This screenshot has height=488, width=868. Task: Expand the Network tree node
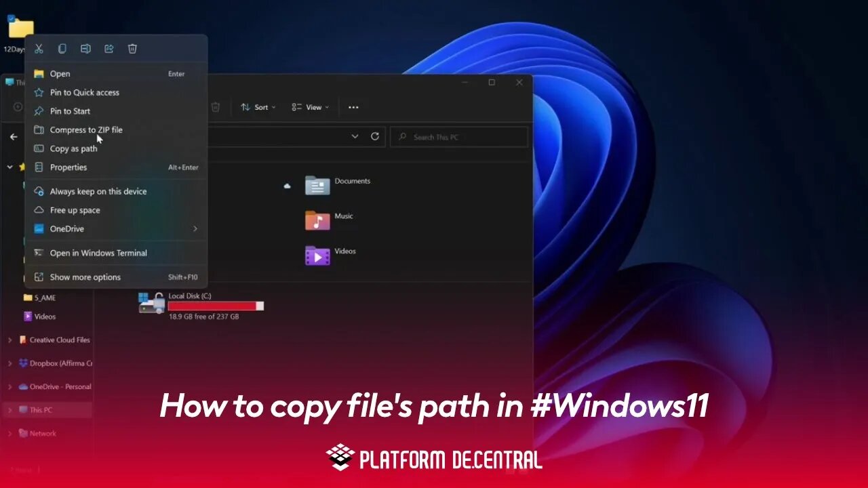tap(9, 433)
